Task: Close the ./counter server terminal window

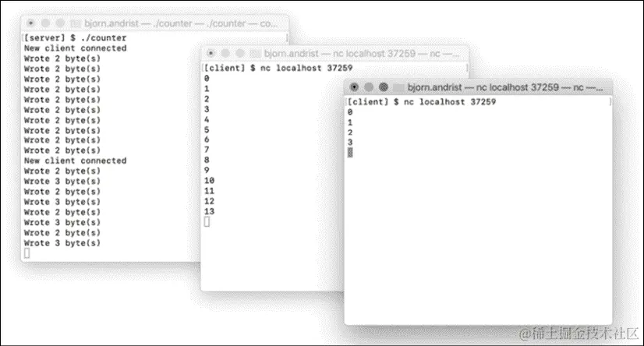Action: 31,23
